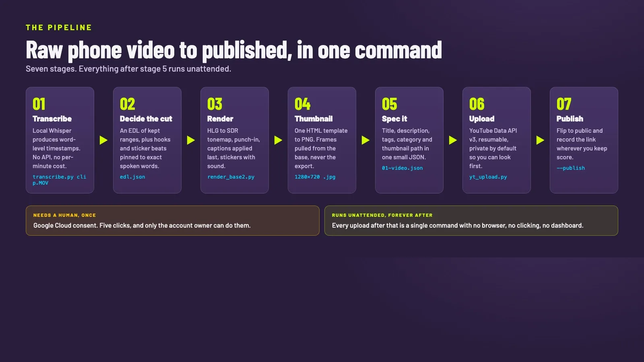This screenshot has height=362, width=644.
Task: Click the 'Upload' stage title
Action: (482, 119)
